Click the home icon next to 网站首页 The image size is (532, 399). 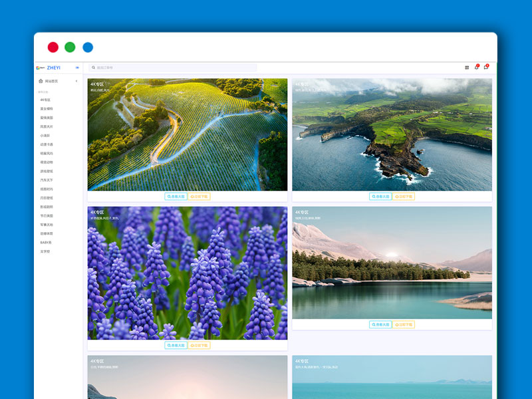point(41,81)
